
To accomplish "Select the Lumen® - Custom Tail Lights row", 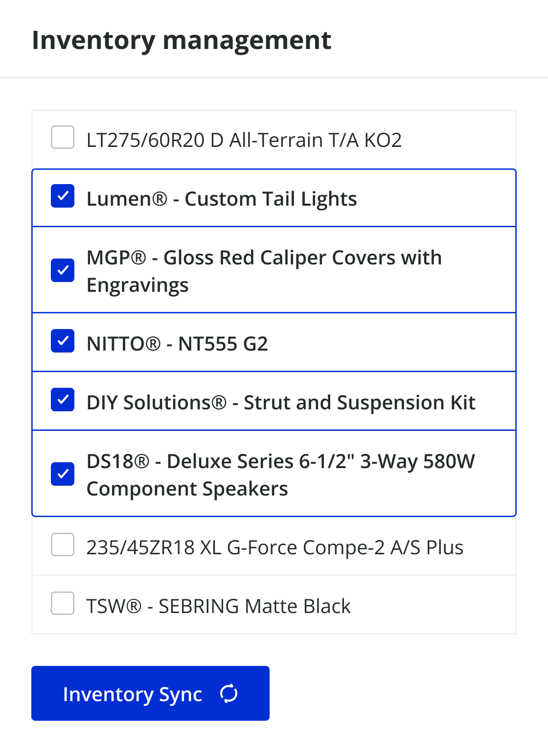I will (x=274, y=197).
